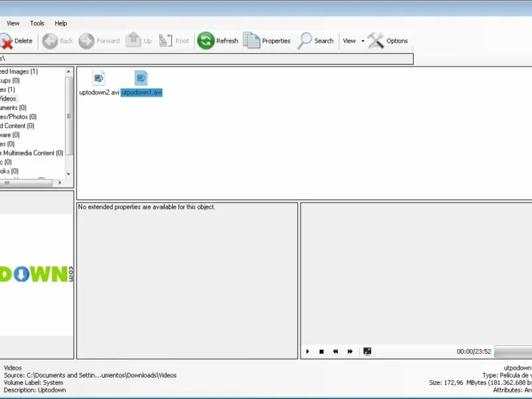Select the utpodown1.avi file icon

point(141,78)
